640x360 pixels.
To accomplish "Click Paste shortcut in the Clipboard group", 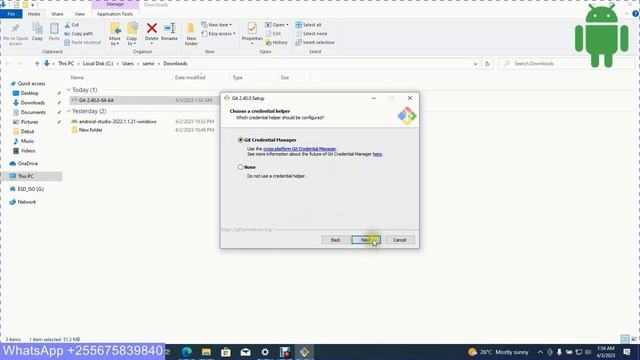I will pyautogui.click(x=82, y=42).
